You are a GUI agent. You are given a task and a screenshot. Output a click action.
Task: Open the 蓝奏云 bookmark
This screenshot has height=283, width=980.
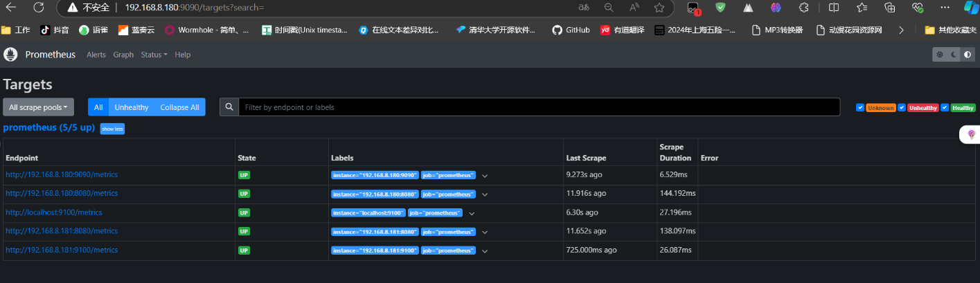point(136,30)
